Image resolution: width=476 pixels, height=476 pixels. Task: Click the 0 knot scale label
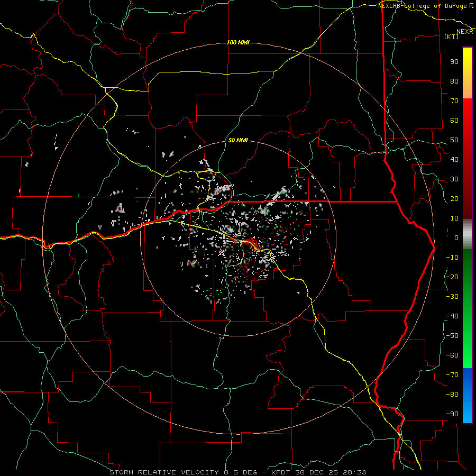456,237
